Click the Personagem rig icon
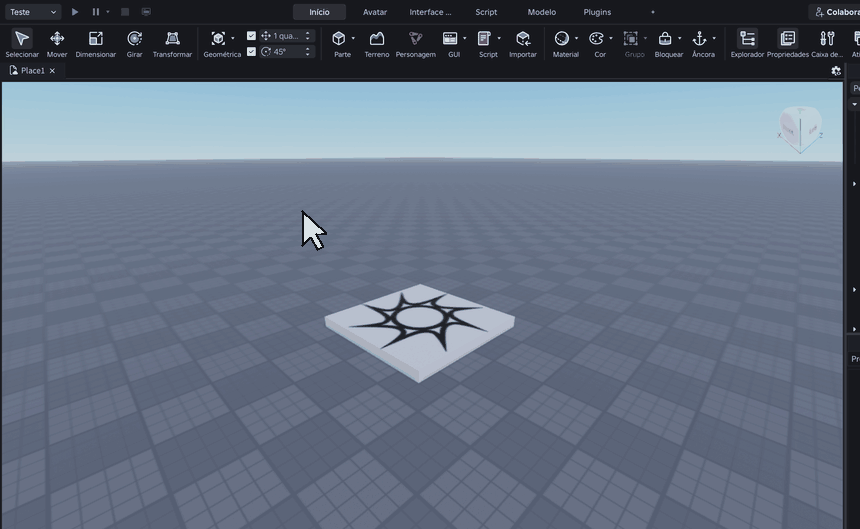Image resolution: width=860 pixels, height=529 pixels. (416, 38)
